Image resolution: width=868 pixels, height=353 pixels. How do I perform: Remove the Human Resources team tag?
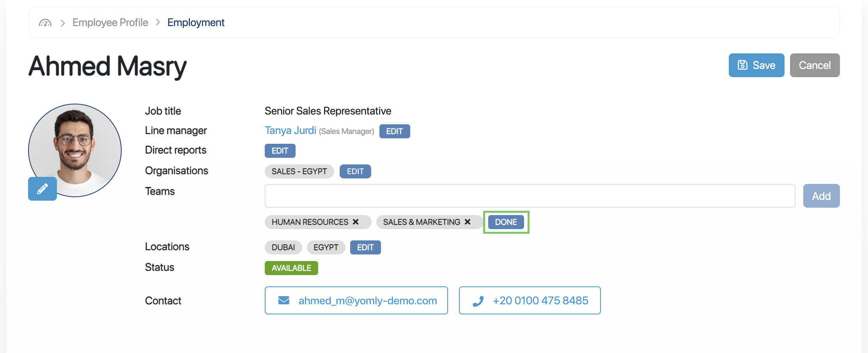click(x=356, y=222)
